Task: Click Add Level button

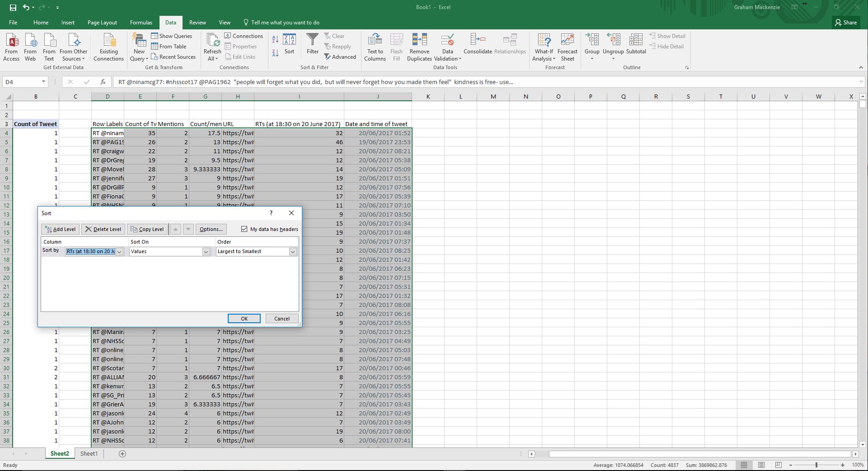Action: pos(60,229)
